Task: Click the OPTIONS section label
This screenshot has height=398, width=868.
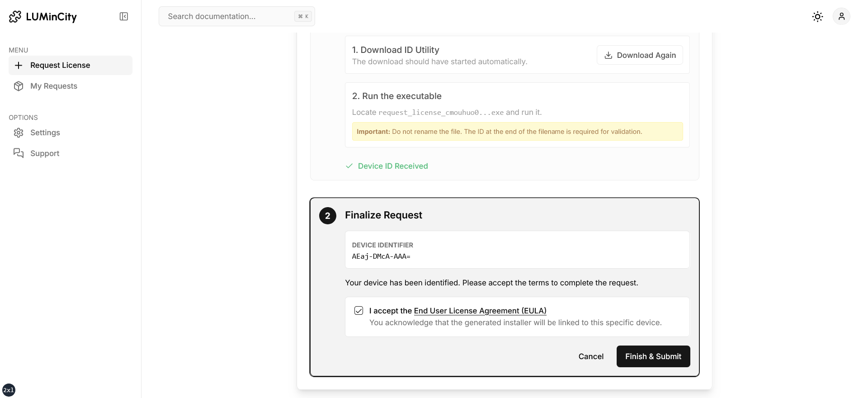Action: point(24,118)
